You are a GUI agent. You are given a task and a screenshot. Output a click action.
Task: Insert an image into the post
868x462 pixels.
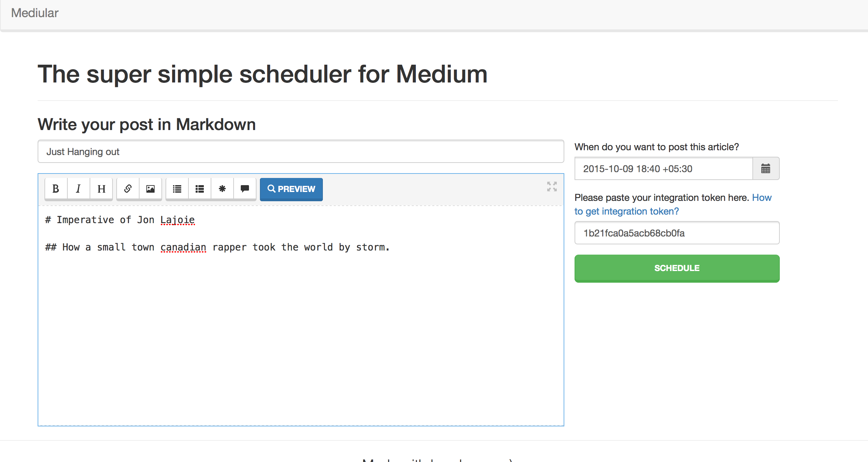pyautogui.click(x=150, y=189)
